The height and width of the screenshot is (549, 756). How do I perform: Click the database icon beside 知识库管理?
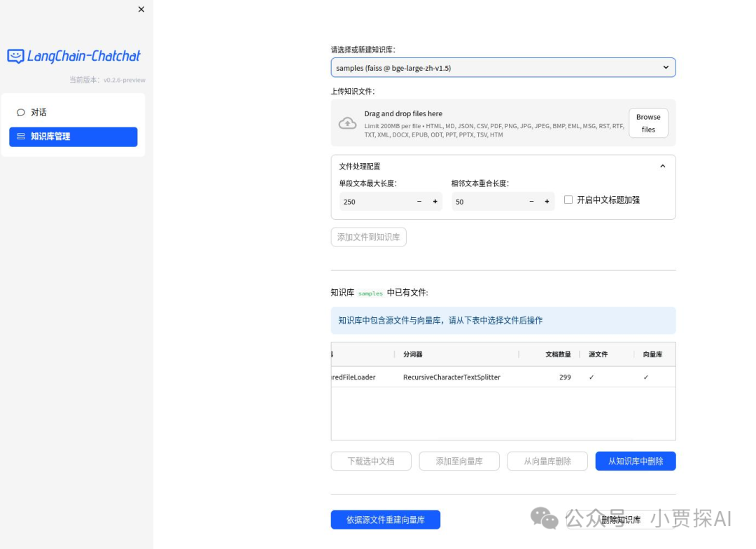[x=21, y=137]
